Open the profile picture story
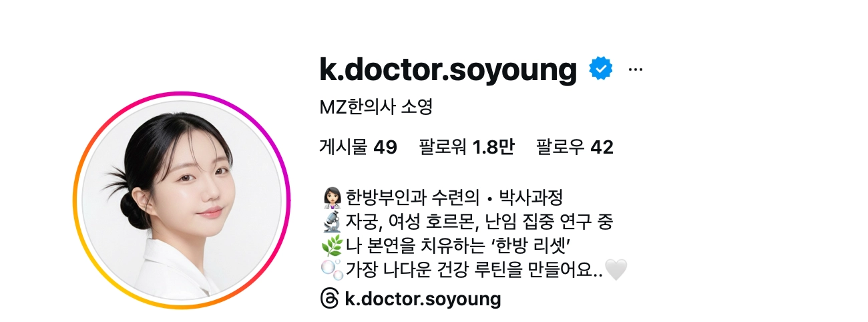This screenshot has width=868, height=322. click(182, 200)
